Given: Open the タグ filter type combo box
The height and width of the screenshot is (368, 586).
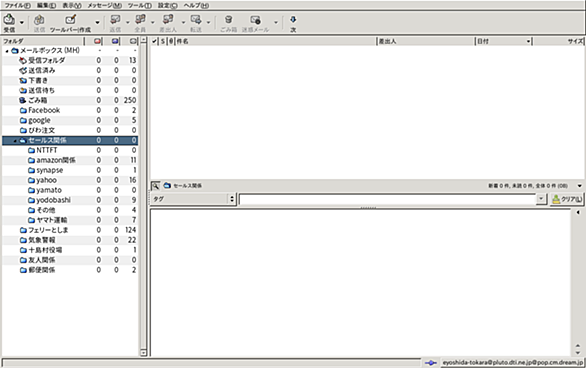Looking at the screenshot, I should tap(193, 199).
